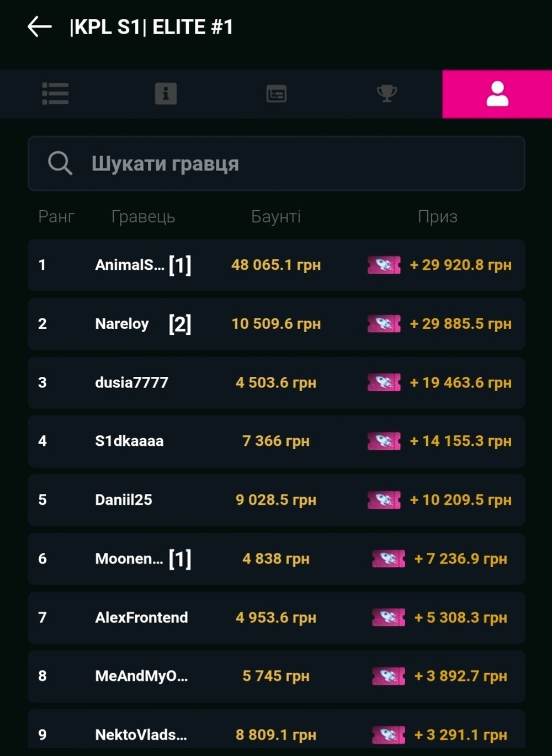This screenshot has width=552, height=756.
Task: Click the search magnifier icon
Action: (x=60, y=163)
